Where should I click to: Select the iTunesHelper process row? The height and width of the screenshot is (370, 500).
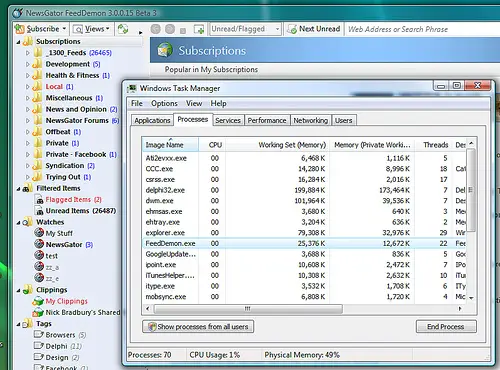[x=304, y=275]
